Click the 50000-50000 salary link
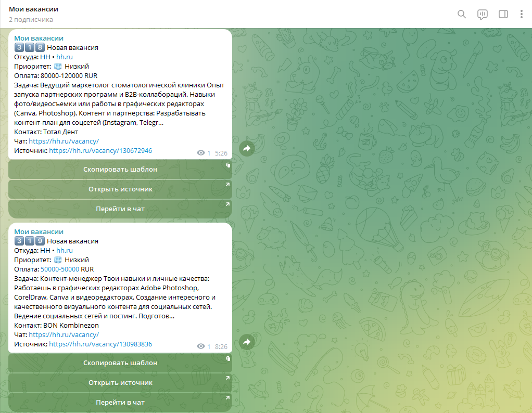The width and height of the screenshot is (532, 413). tap(60, 269)
